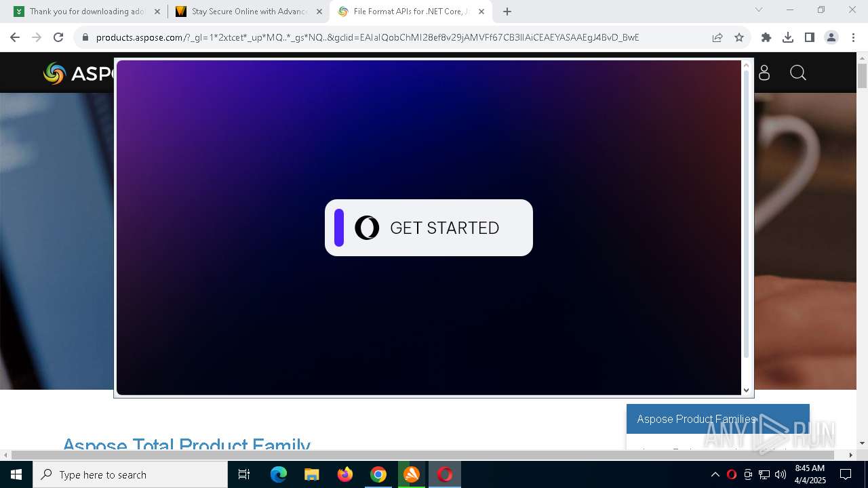This screenshot has width=868, height=488.
Task: Click the popup frame's scroll down arrow
Action: coord(747,390)
